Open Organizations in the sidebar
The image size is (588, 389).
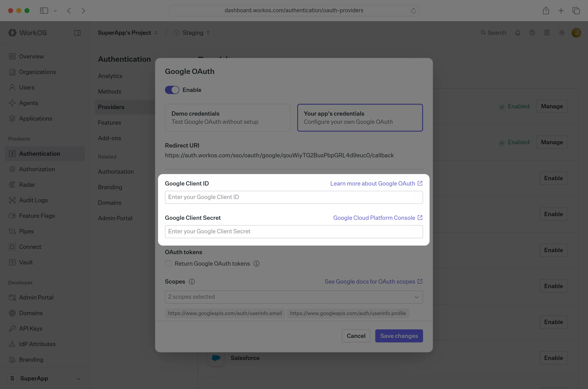click(x=45, y=72)
